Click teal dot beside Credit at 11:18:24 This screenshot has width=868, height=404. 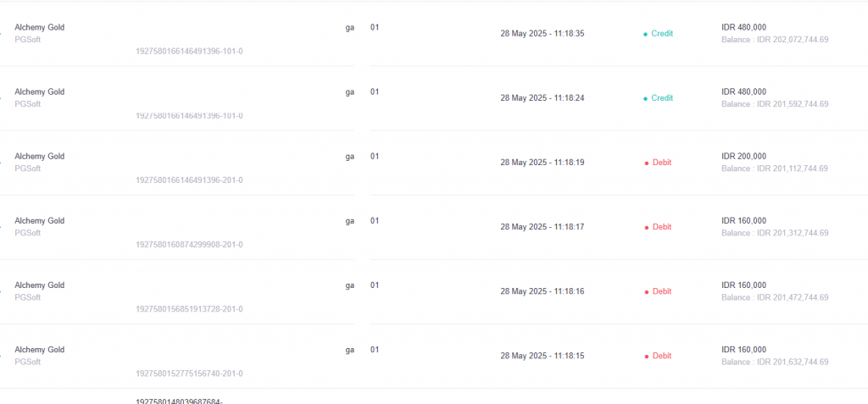tap(645, 98)
